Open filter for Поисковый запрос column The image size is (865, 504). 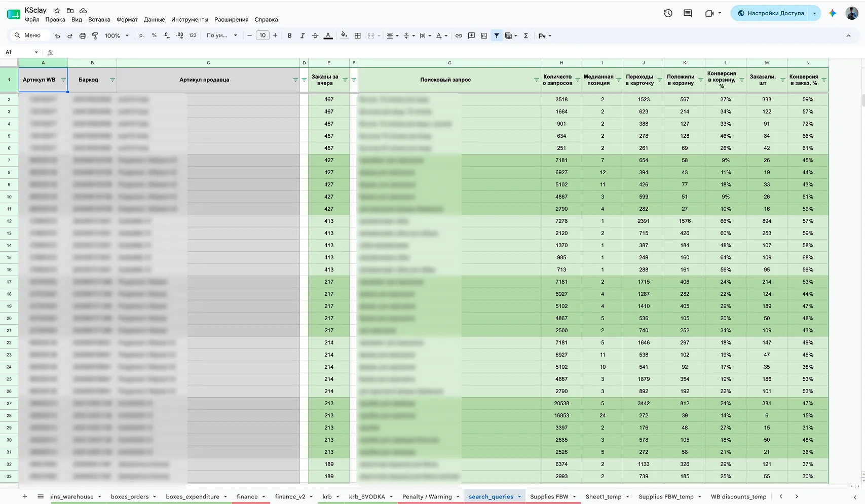(537, 80)
